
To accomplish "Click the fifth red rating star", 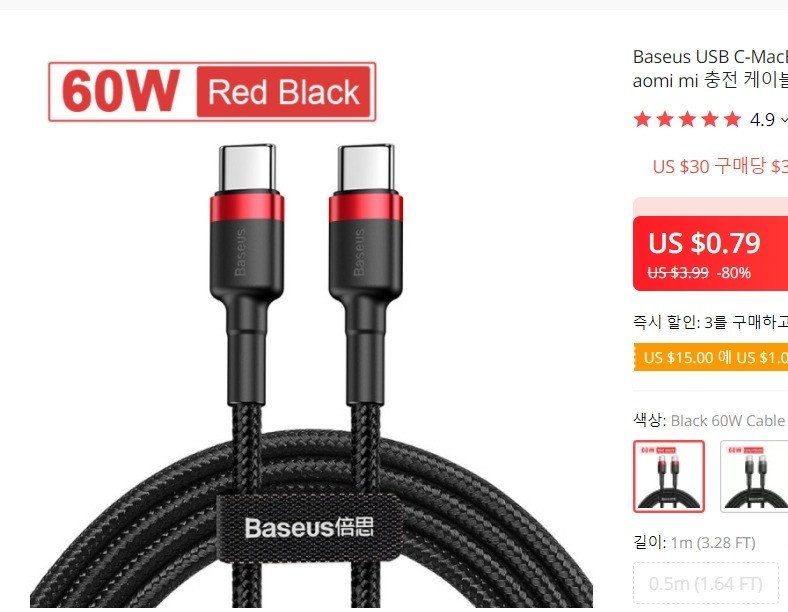I will pyautogui.click(x=732, y=120).
